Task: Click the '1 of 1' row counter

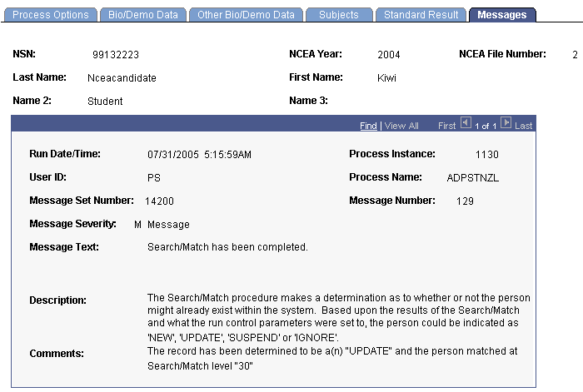Action: [486, 127]
